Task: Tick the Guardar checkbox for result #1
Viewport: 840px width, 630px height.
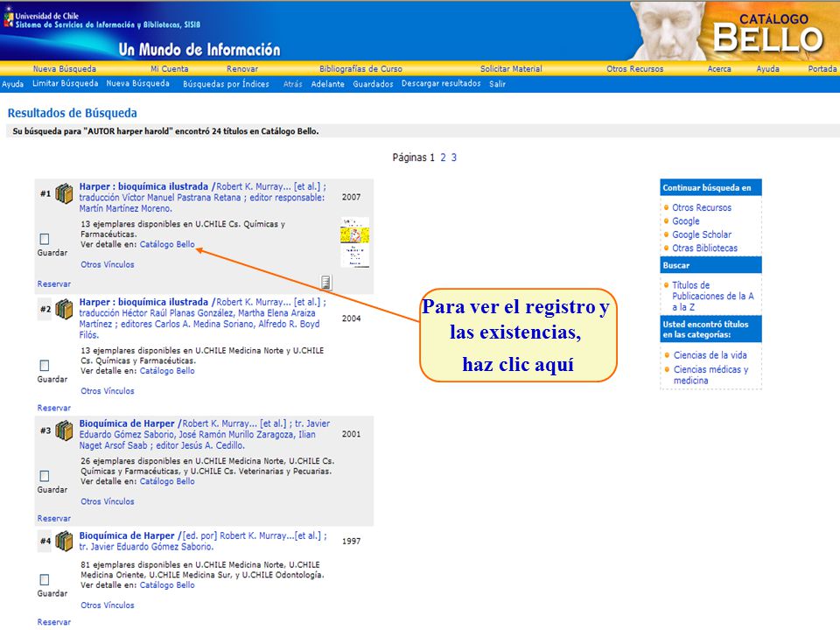Action: pos(45,239)
